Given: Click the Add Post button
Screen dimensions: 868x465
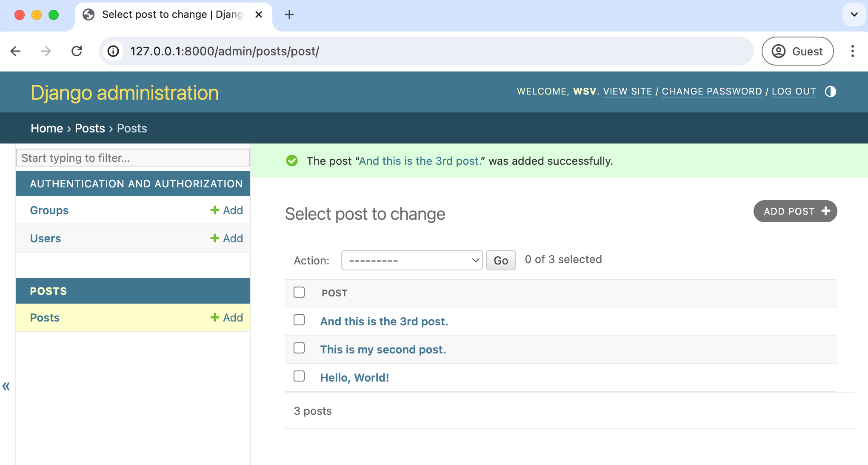Looking at the screenshot, I should (795, 211).
